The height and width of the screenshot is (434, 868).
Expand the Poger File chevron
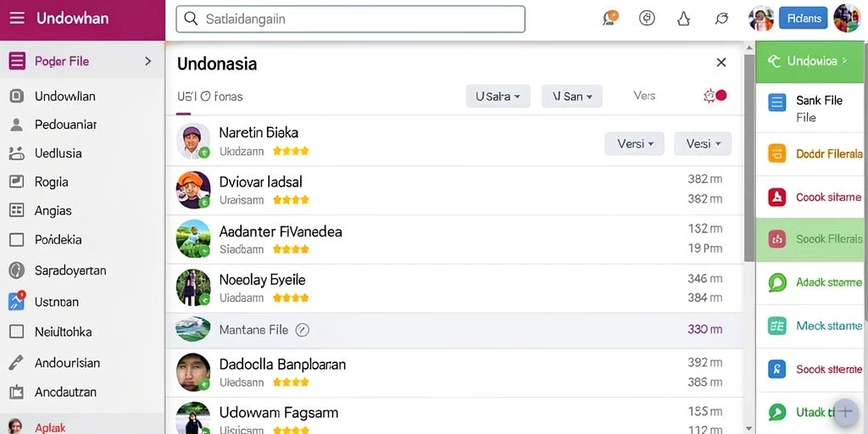147,61
